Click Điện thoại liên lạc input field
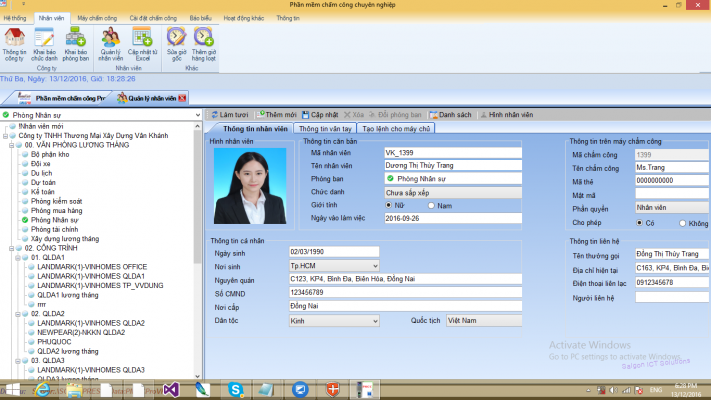 pyautogui.click(x=672, y=283)
